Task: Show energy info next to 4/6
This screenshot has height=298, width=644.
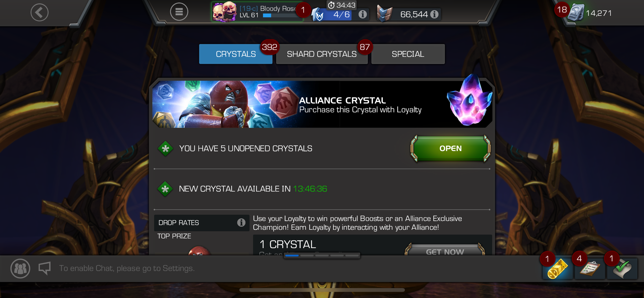Action: point(363,14)
